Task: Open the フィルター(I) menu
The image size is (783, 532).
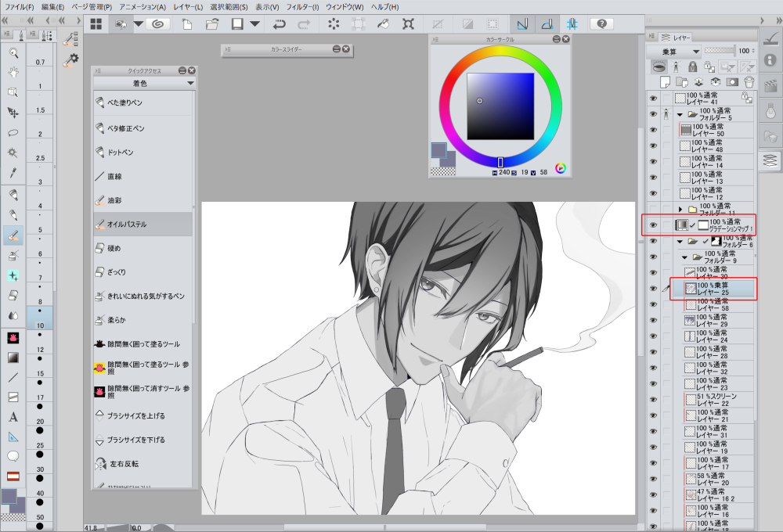Action: tap(302, 6)
